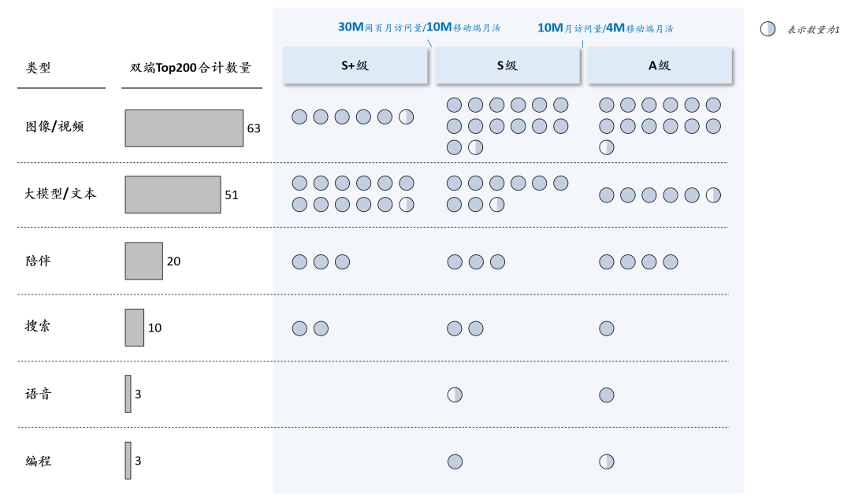This screenshot has width=851, height=504.
Task: Click the S级 header box
Action: pyautogui.click(x=507, y=65)
